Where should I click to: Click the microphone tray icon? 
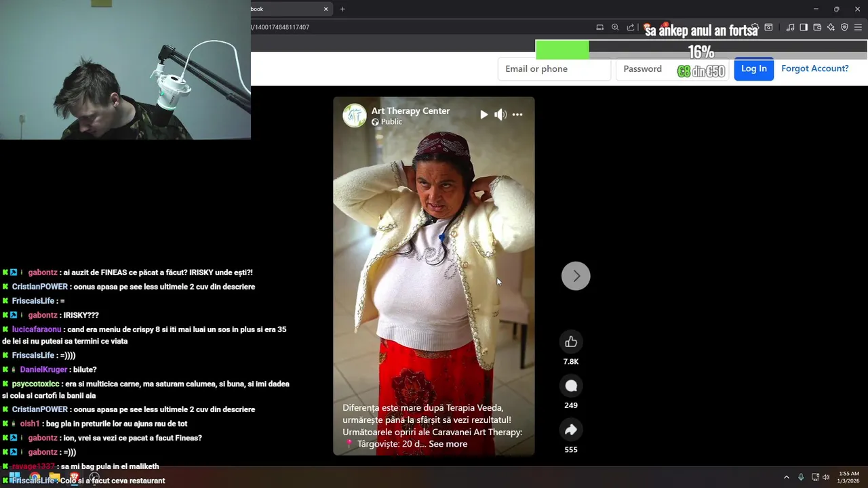coord(801,477)
